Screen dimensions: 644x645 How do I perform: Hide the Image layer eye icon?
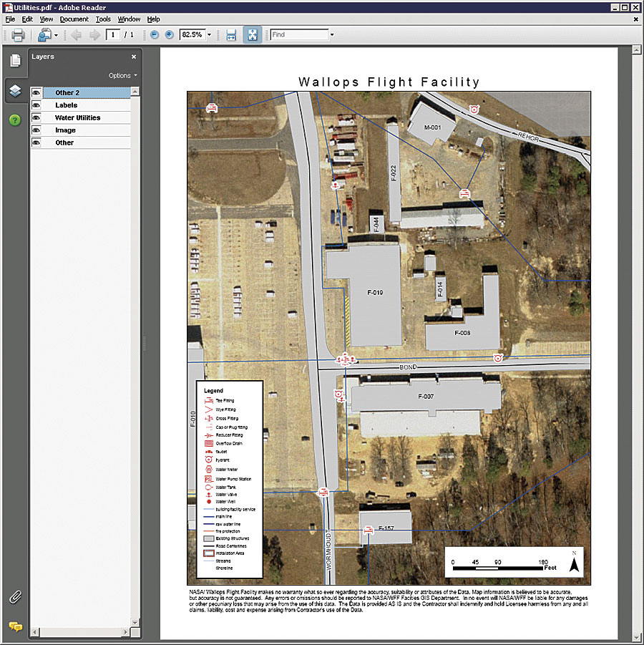pos(36,130)
